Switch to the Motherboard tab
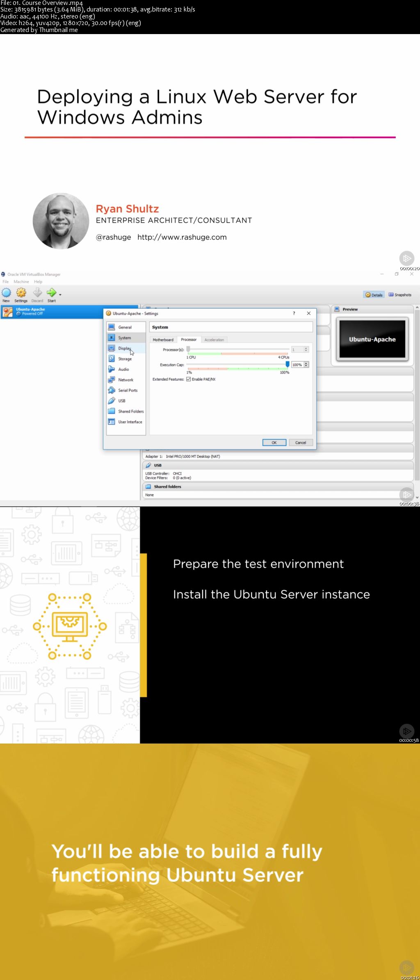The width and height of the screenshot is (420, 980). point(163,340)
